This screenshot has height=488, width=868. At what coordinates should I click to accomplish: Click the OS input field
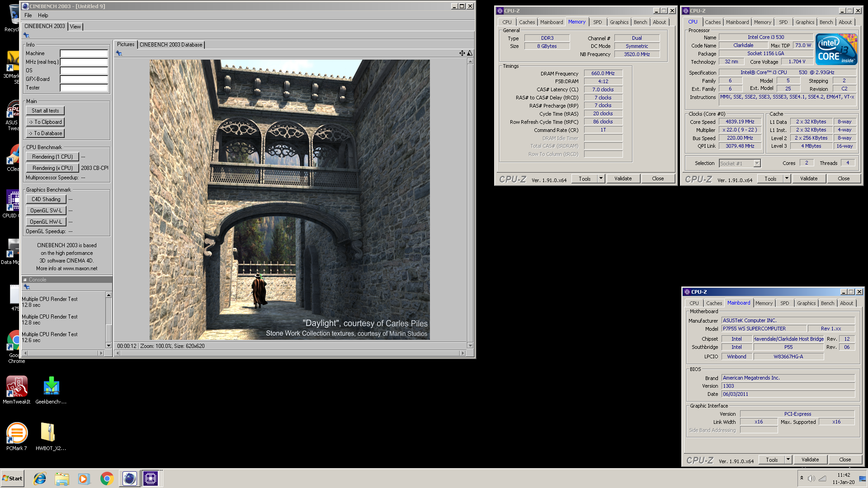click(84, 70)
